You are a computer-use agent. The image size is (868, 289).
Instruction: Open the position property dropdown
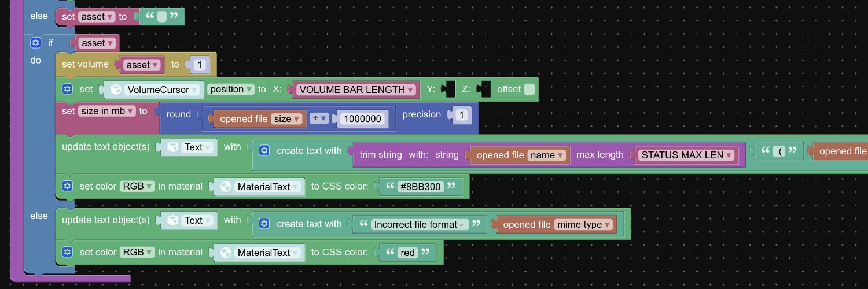(x=231, y=90)
